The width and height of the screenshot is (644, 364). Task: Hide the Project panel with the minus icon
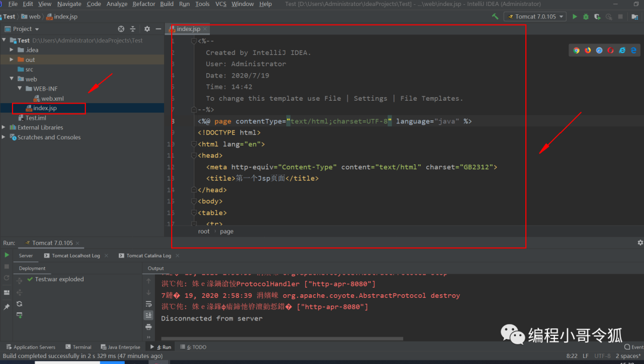(x=158, y=29)
